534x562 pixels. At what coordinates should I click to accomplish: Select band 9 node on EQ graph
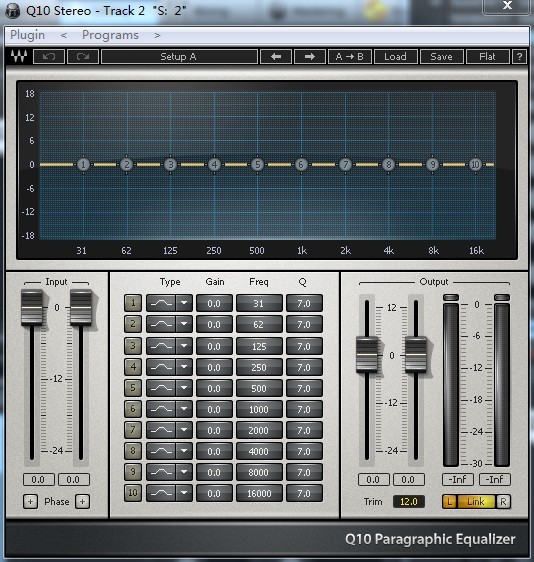[433, 165]
